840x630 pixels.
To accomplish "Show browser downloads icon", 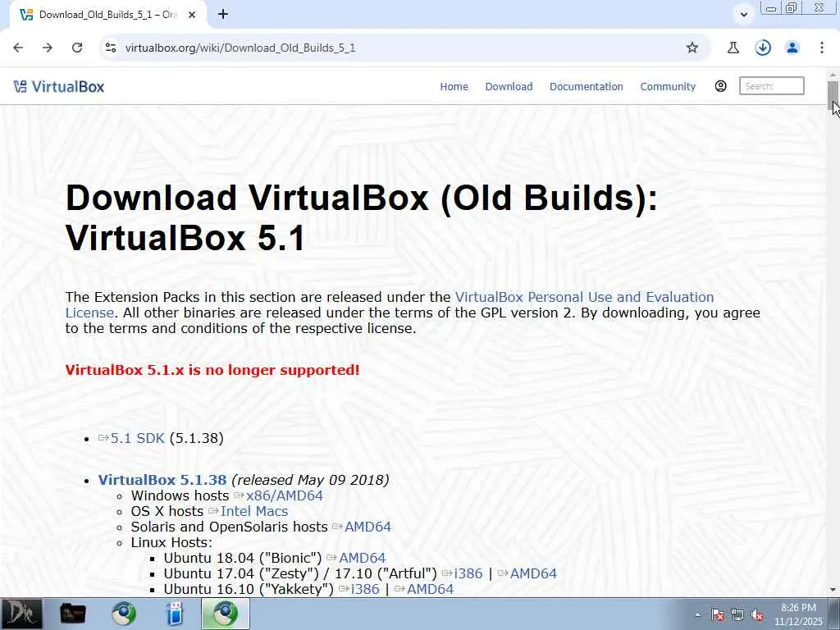I will click(x=763, y=48).
